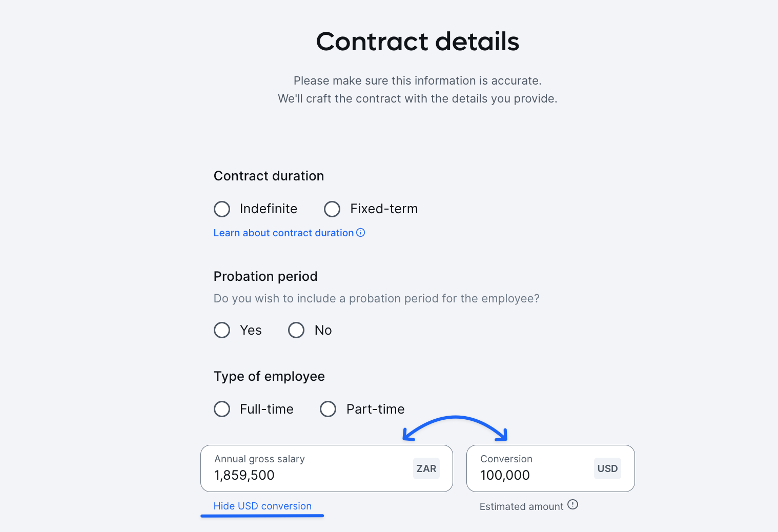Open the Learn about contract duration link
Image resolution: width=778 pixels, height=532 pixels.
283,233
